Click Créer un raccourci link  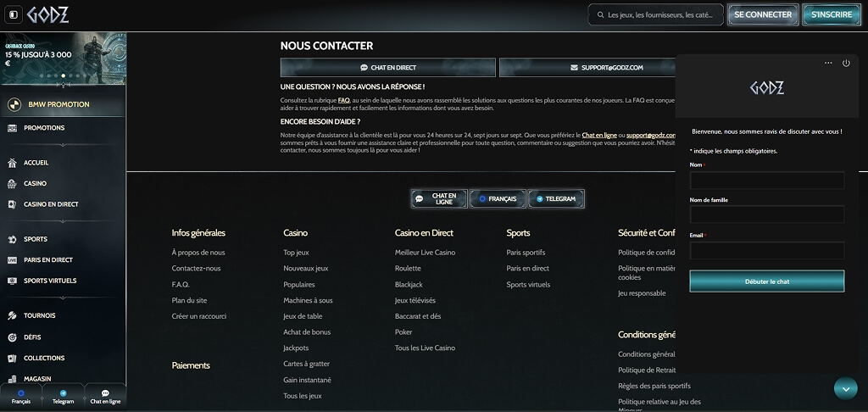click(198, 316)
